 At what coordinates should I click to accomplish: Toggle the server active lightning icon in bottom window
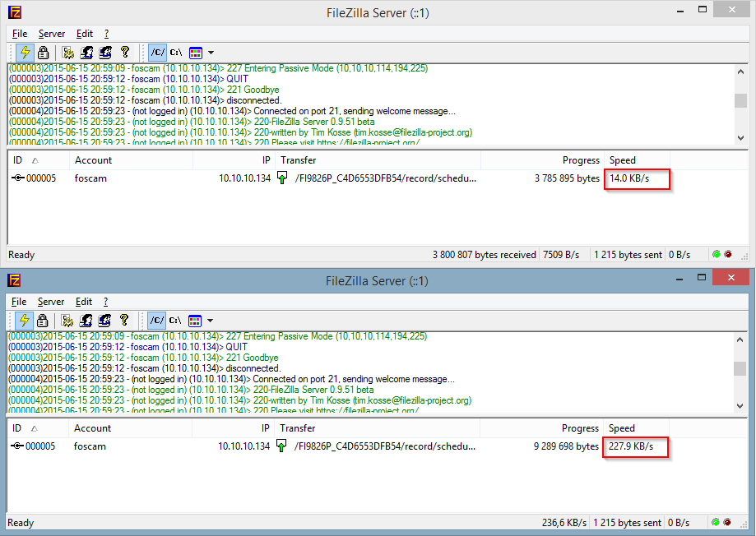point(24,320)
